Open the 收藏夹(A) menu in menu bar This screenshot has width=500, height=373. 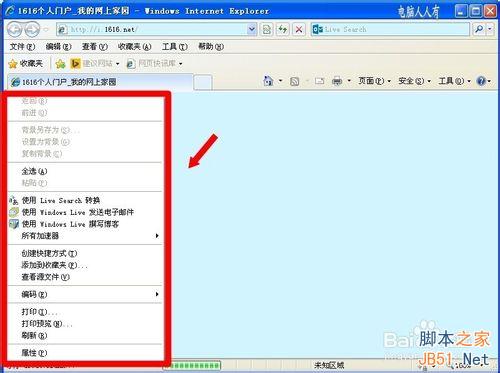134,47
